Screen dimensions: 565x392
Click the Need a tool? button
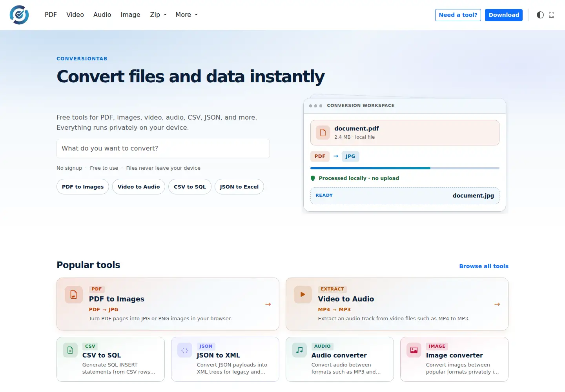[458, 15]
